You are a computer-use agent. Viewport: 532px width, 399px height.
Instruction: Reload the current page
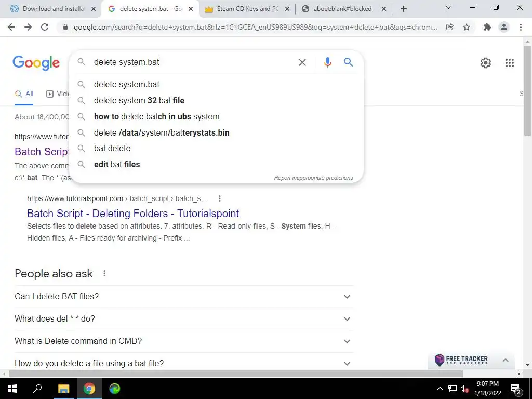(x=45, y=27)
